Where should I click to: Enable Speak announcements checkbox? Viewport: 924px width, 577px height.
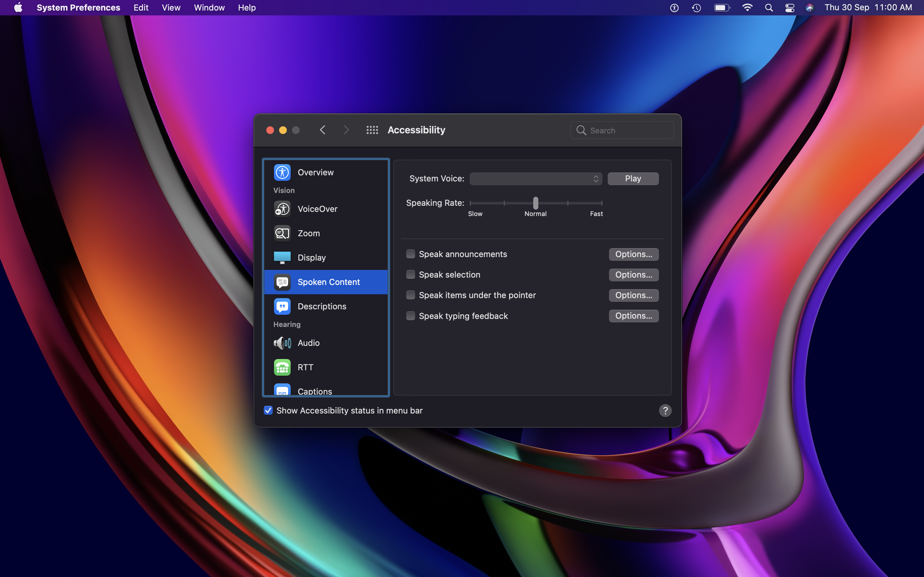point(410,254)
